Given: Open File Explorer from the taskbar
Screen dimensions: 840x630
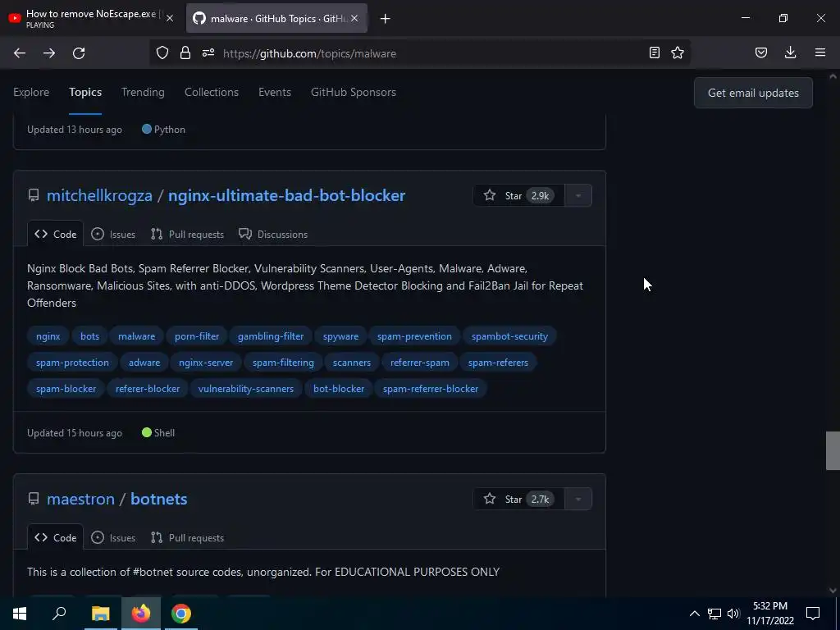Looking at the screenshot, I should click(x=100, y=614).
